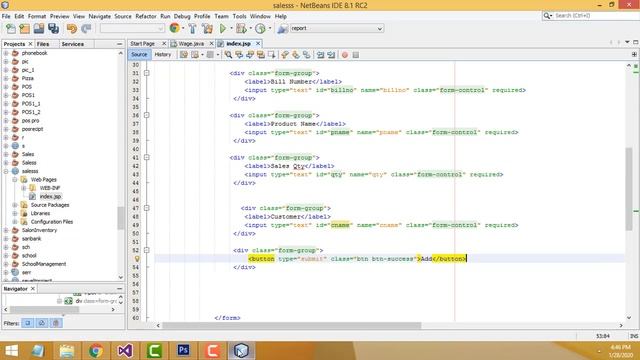
Task: Click the Profile Project clock icon
Action: pyautogui.click(x=260, y=29)
